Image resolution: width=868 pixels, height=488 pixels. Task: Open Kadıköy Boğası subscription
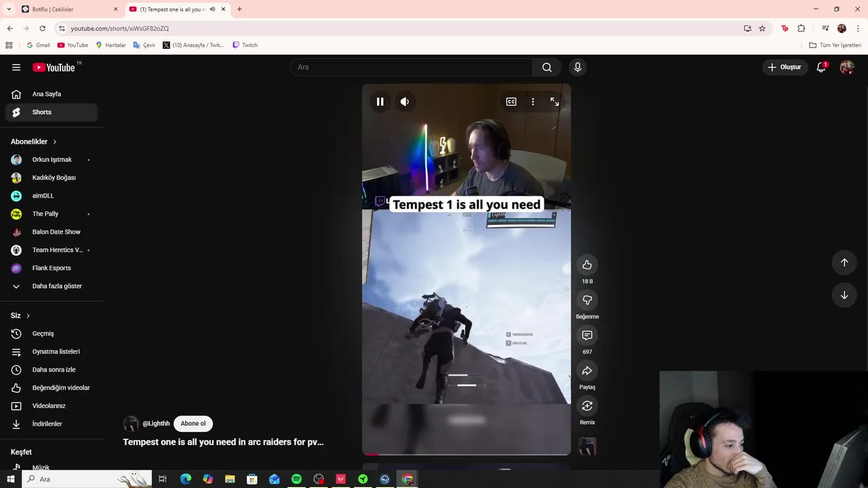(x=52, y=178)
